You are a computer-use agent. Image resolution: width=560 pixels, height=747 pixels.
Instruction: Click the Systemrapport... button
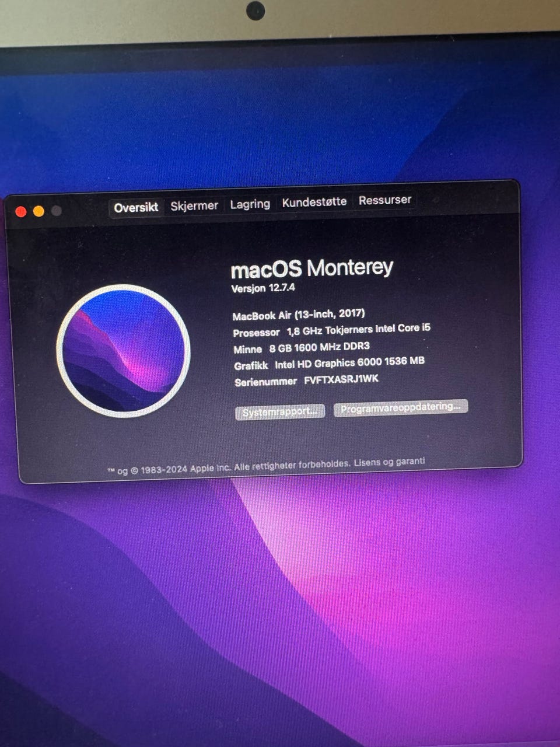coord(280,412)
